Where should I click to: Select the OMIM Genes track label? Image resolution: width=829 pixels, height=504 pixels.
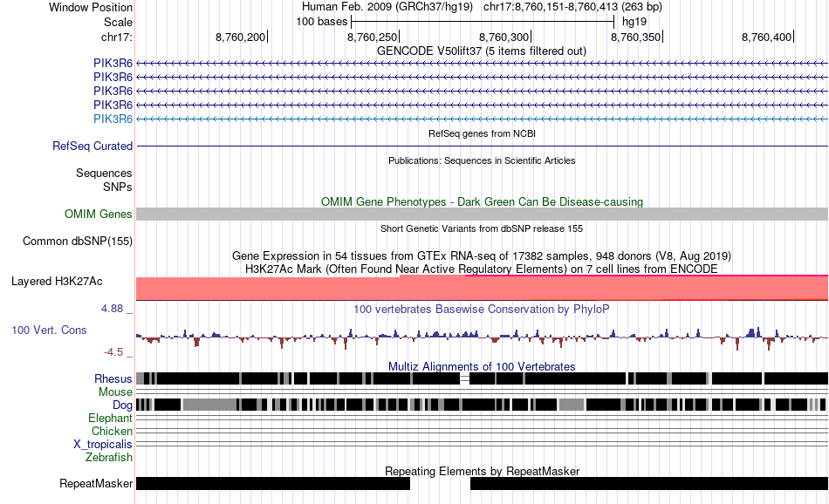pos(98,214)
